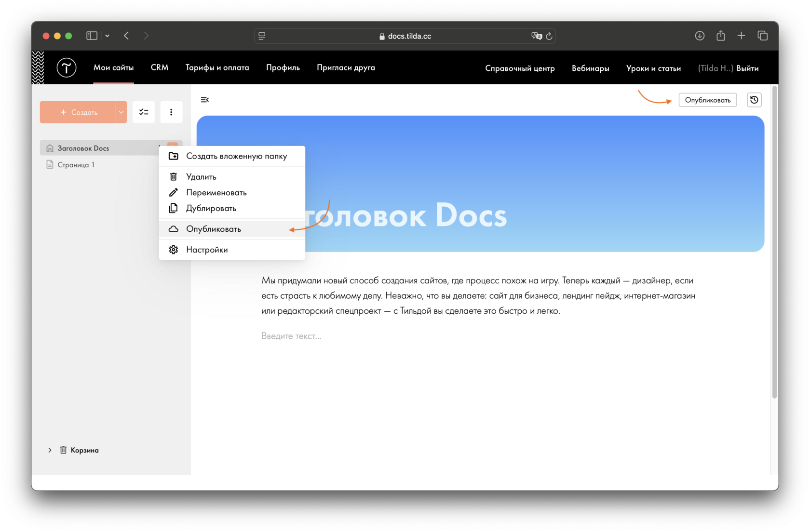The height and width of the screenshot is (532, 810).
Task: Click the page icon beside Страница 1
Action: coord(50,165)
